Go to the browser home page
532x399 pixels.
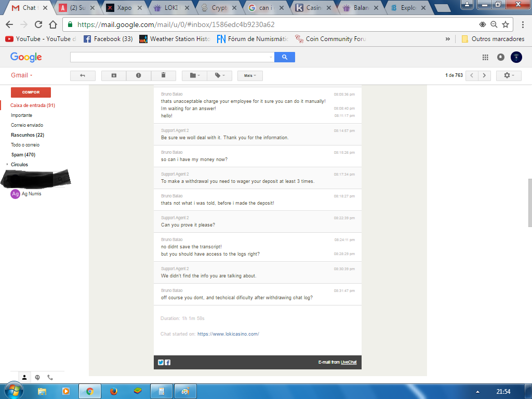click(53, 24)
